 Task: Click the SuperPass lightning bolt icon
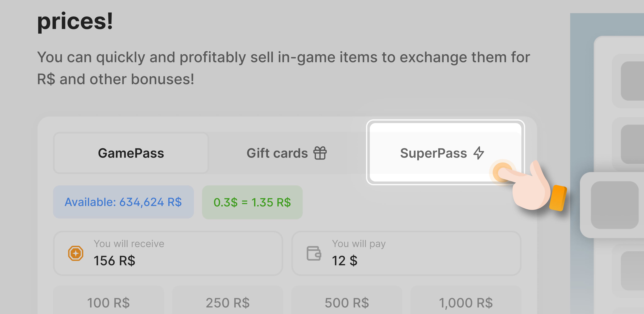coord(479,153)
